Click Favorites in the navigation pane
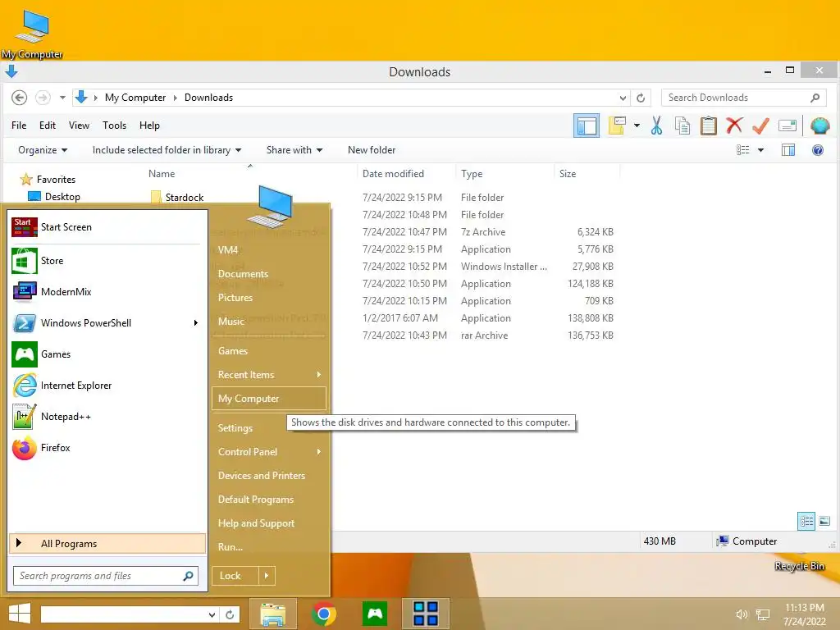 56,180
